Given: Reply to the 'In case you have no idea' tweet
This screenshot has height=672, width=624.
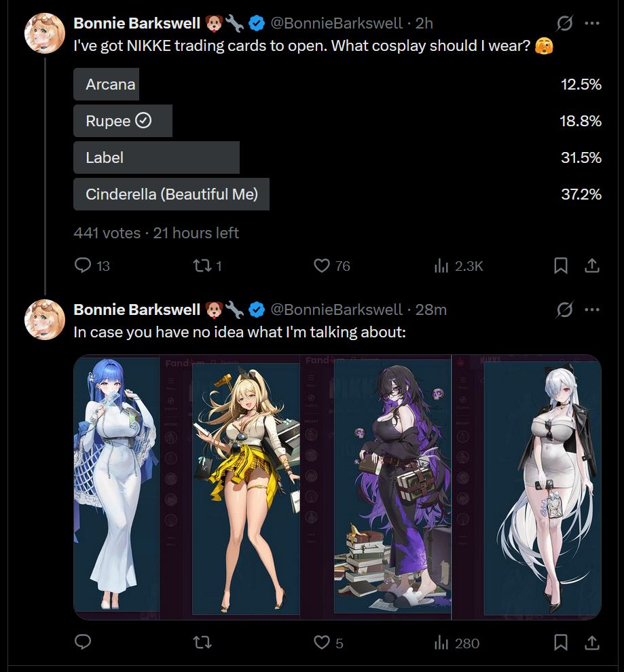Looking at the screenshot, I should pyautogui.click(x=83, y=642).
